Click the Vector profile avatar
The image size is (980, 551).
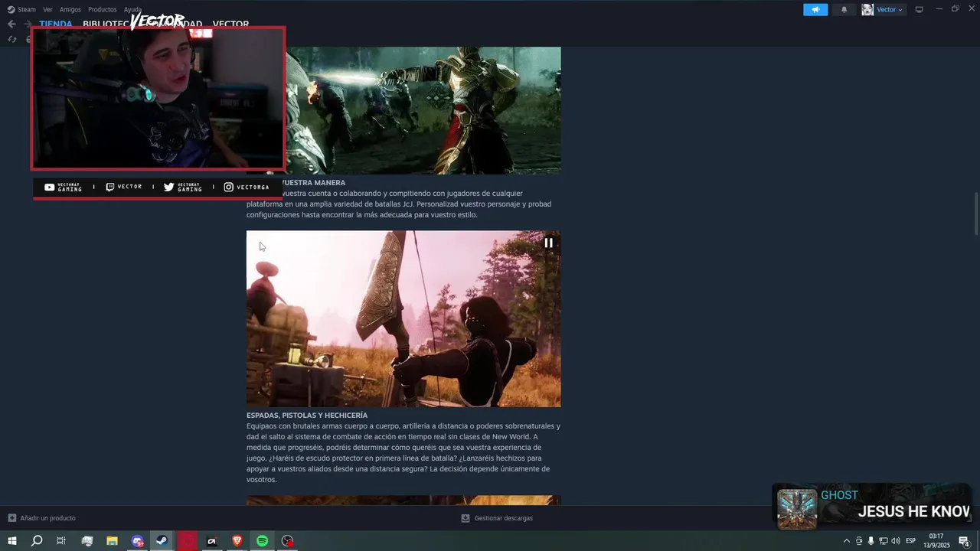867,9
